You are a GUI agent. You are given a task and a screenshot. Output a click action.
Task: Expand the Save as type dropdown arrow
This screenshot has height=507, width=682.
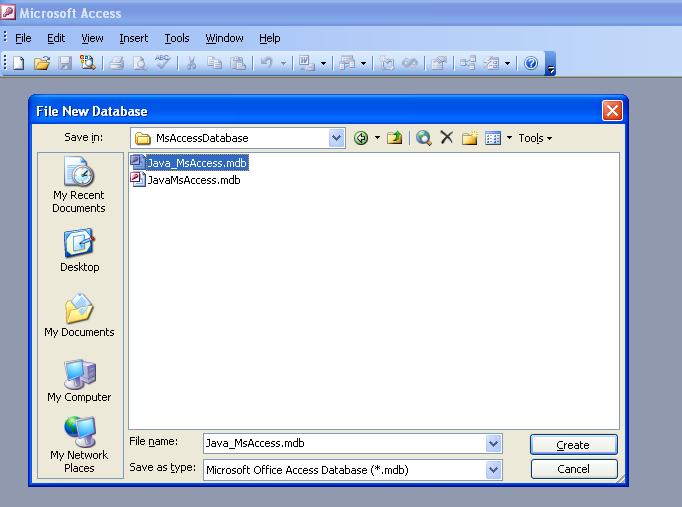point(493,470)
